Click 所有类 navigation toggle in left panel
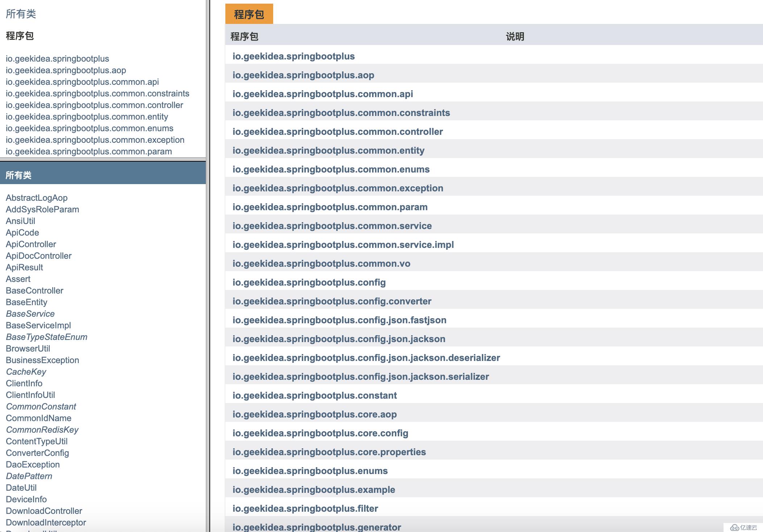The image size is (763, 532). (x=21, y=13)
